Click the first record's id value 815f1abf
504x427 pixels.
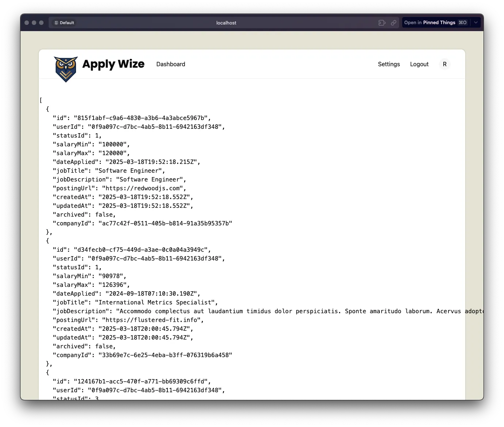[140, 118]
